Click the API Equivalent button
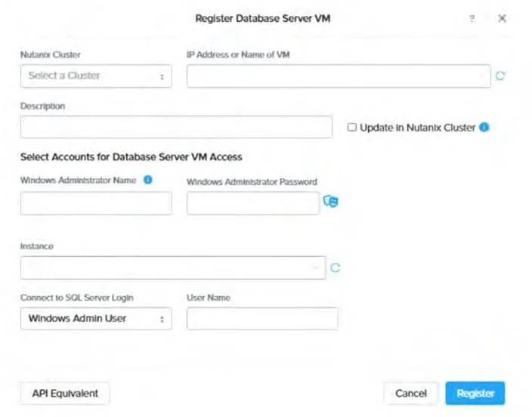This screenshot has width=532, height=417. 65,394
